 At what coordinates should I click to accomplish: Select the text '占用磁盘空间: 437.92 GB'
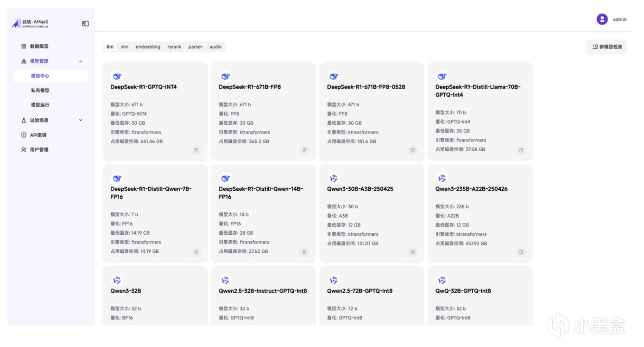(461, 244)
